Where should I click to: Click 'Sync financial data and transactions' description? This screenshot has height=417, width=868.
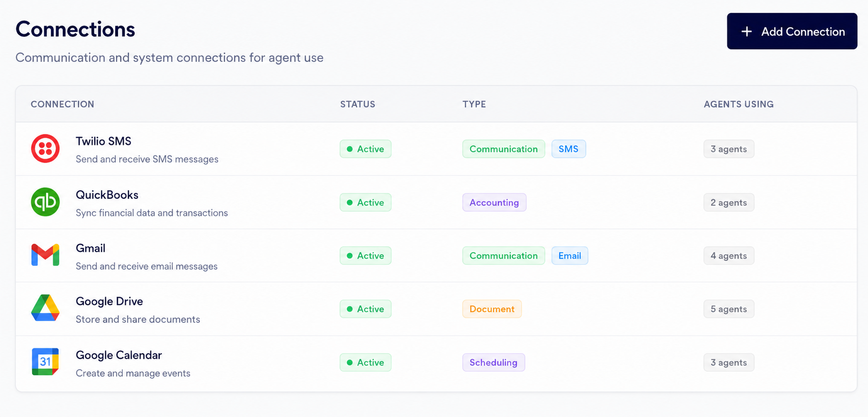(x=152, y=213)
